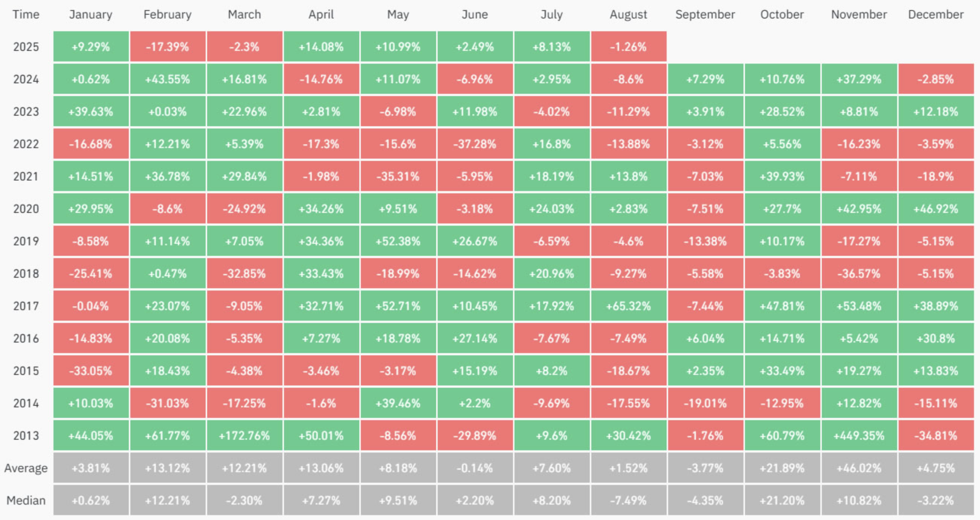The image size is (980, 520).
Task: Select the 2013 row label
Action: tap(26, 436)
